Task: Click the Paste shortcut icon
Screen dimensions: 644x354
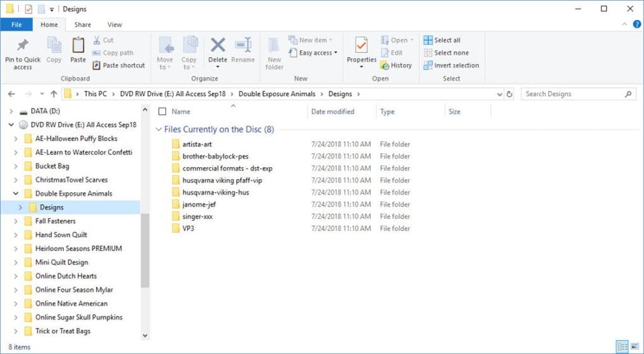Action: click(119, 65)
